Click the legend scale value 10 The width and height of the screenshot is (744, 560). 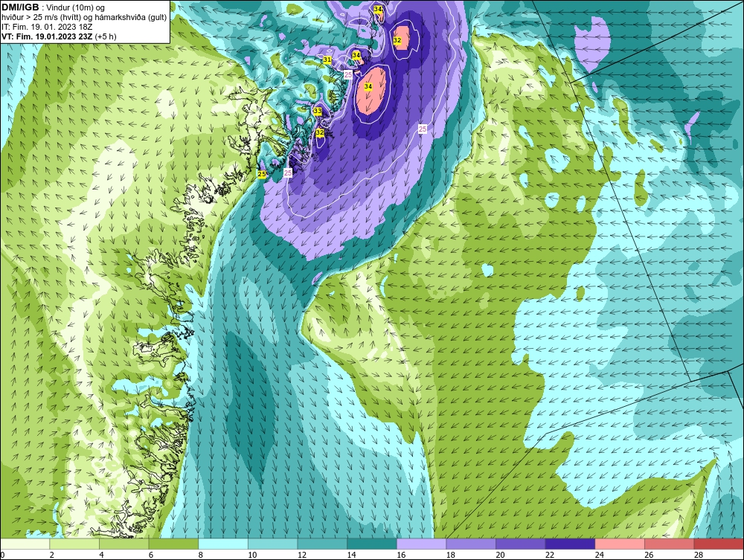(252, 555)
